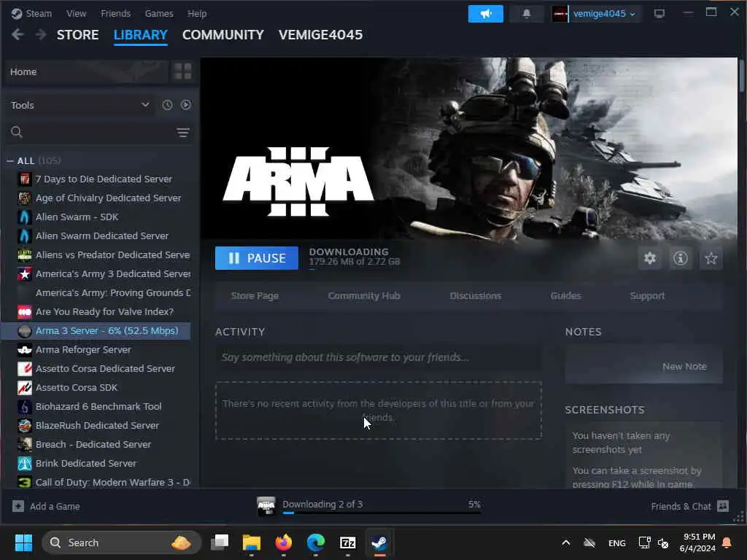
Task: Open the View menu
Action: point(76,13)
